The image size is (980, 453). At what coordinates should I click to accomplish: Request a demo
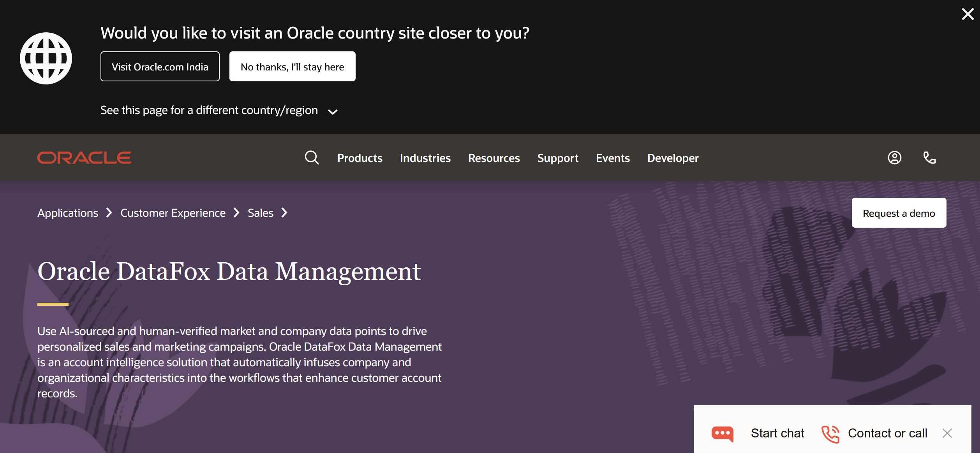899,213
